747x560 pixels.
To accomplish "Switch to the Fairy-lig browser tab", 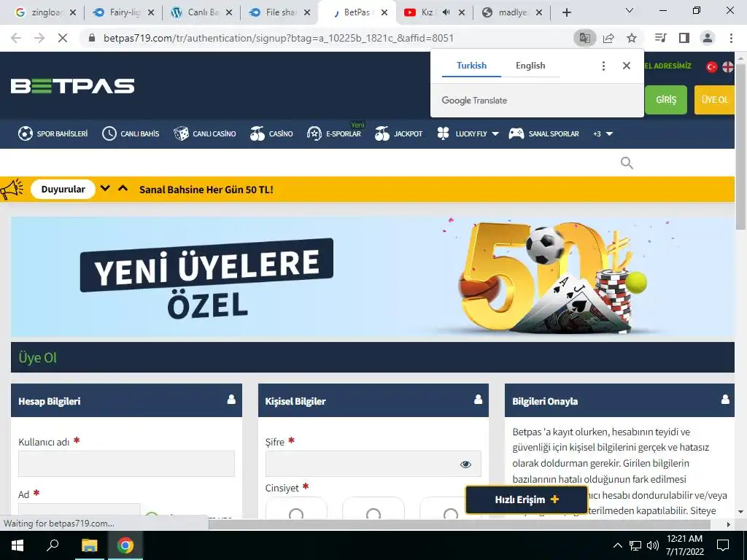I will click(x=123, y=12).
